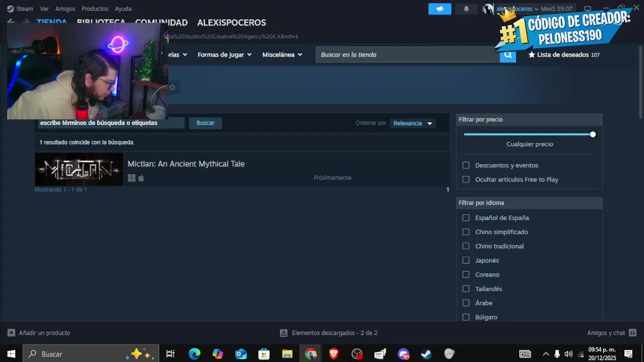Go to the ALEXISPOCEROS profile tab
The height and width of the screenshot is (362, 644).
pyautogui.click(x=231, y=23)
